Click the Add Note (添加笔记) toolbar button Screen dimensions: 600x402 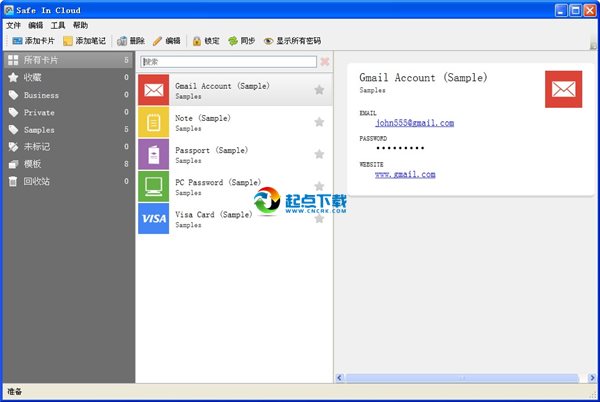tap(84, 41)
